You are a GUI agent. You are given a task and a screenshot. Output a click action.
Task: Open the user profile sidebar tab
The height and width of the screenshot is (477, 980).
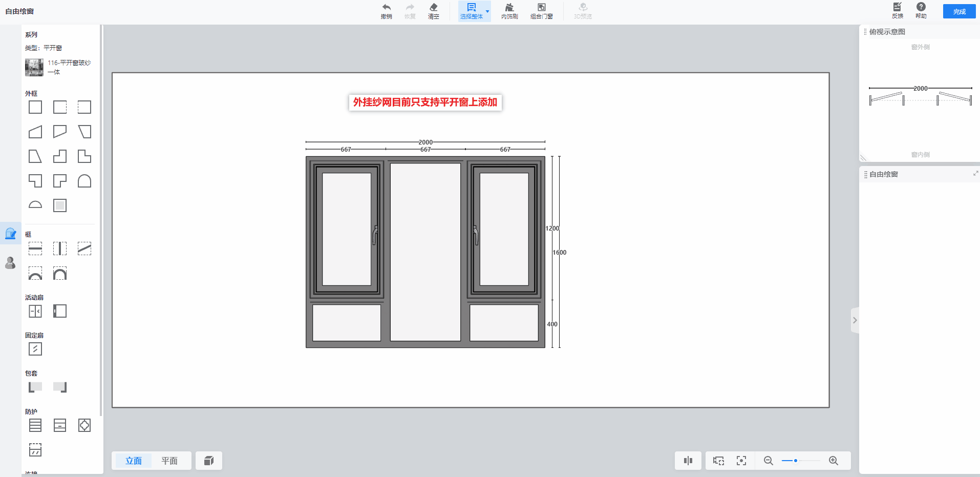click(x=10, y=263)
